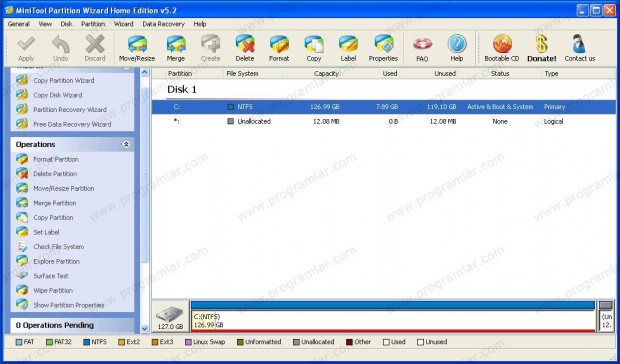Open the General menu
Image resolution: width=620 pixels, height=364 pixels.
(x=19, y=24)
